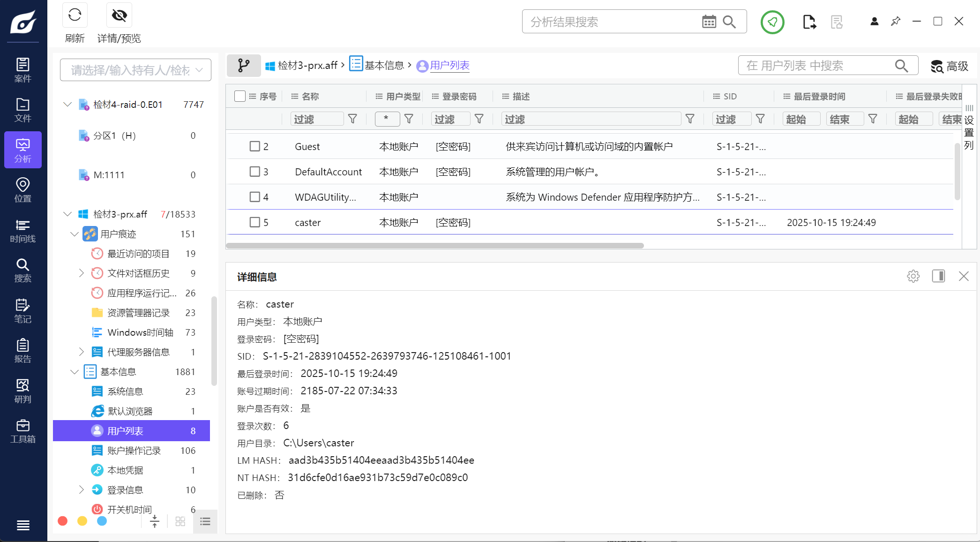Select 账户操作记录 in the tree
Viewport: 980px width, 542px height.
(134, 451)
